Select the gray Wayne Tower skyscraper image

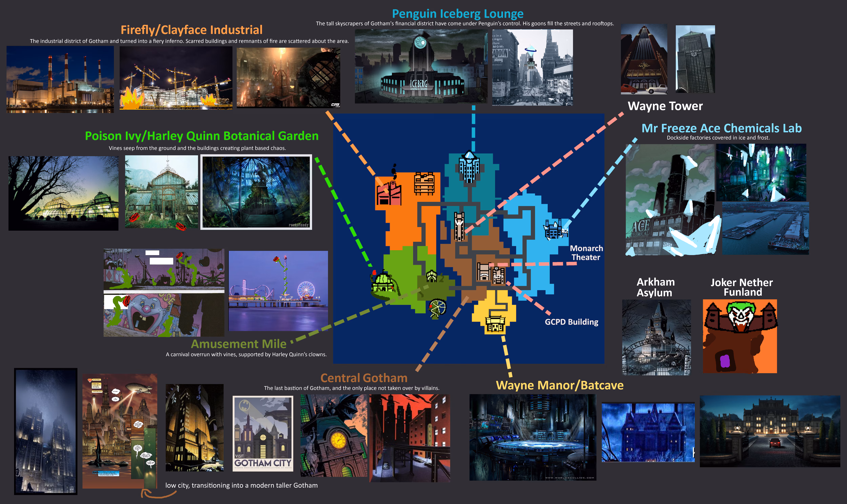click(x=695, y=59)
